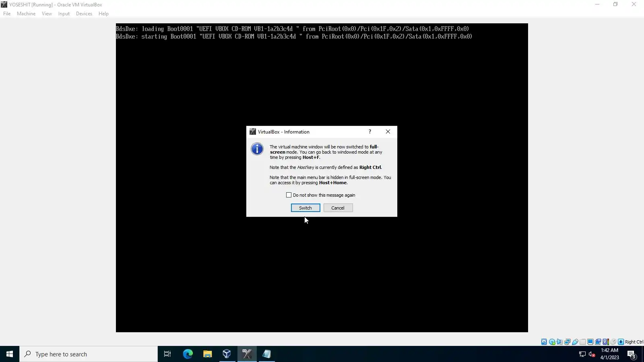
Task: Click the network adapters status icon
Action: pyautogui.click(x=567, y=342)
